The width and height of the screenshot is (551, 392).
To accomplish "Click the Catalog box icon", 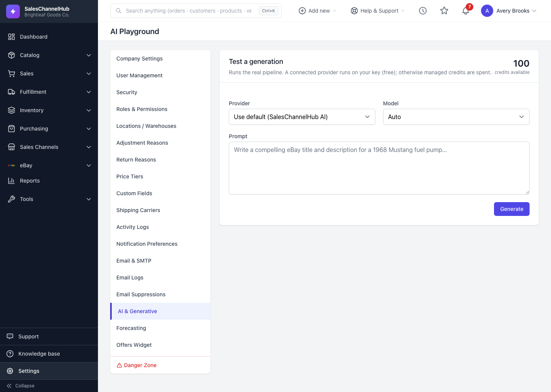I will [11, 55].
